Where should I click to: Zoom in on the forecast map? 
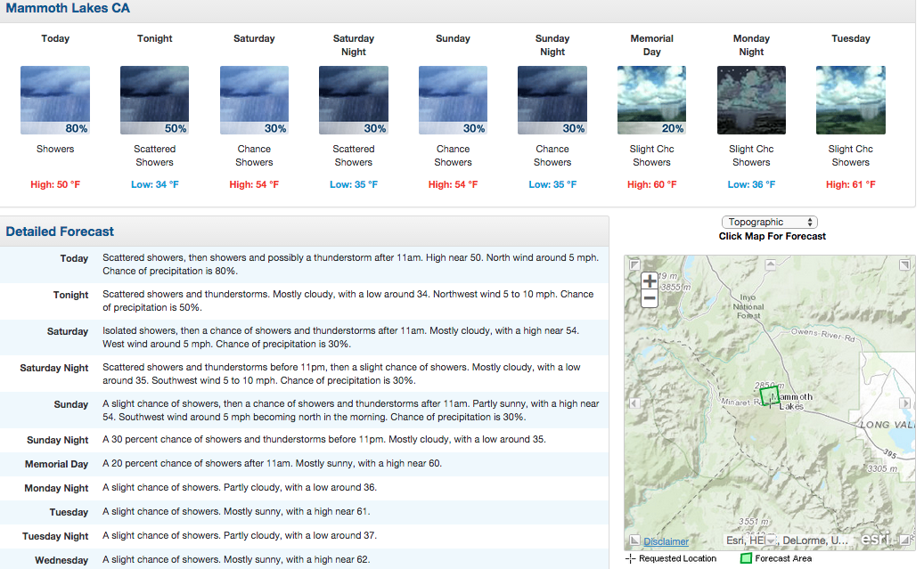click(650, 281)
